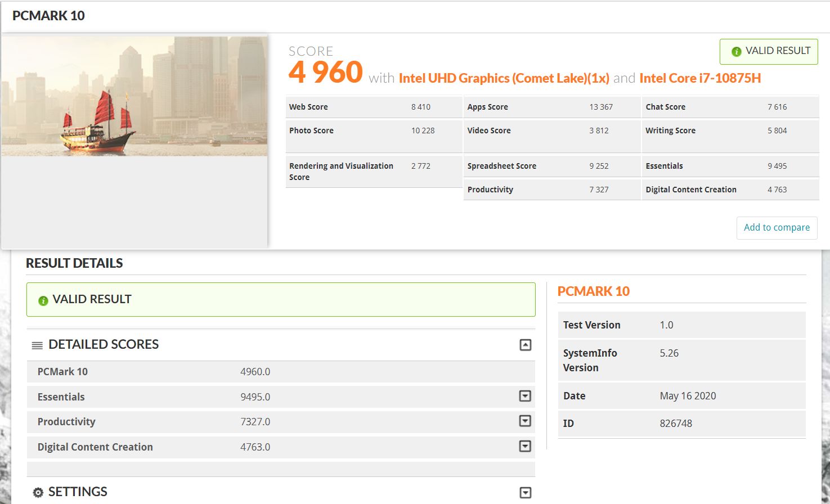Select the Web Score value 8 410

click(421, 107)
